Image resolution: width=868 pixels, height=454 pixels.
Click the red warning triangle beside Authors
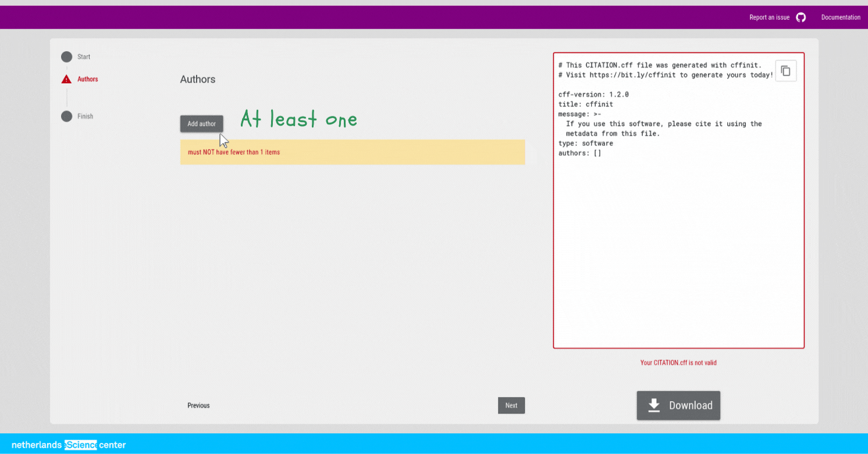pos(66,79)
